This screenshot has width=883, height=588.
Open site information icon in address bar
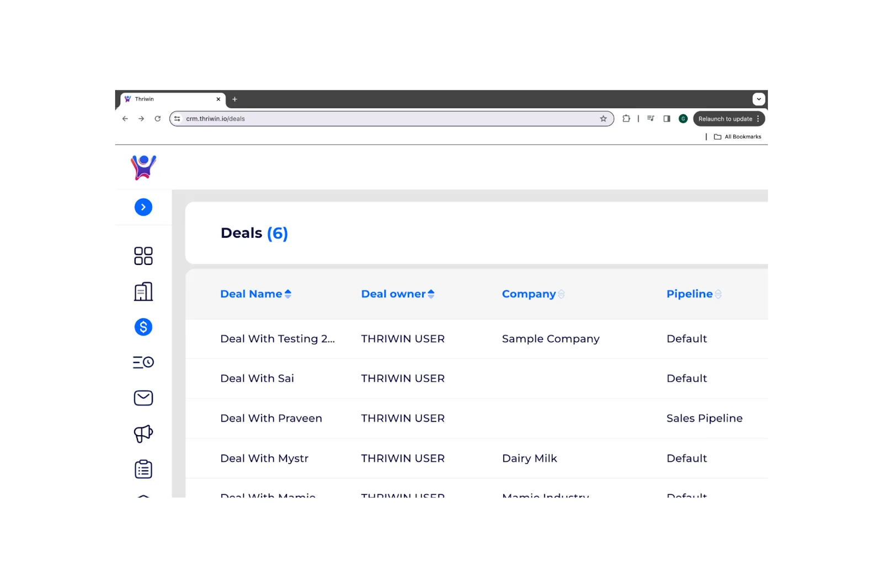point(177,119)
